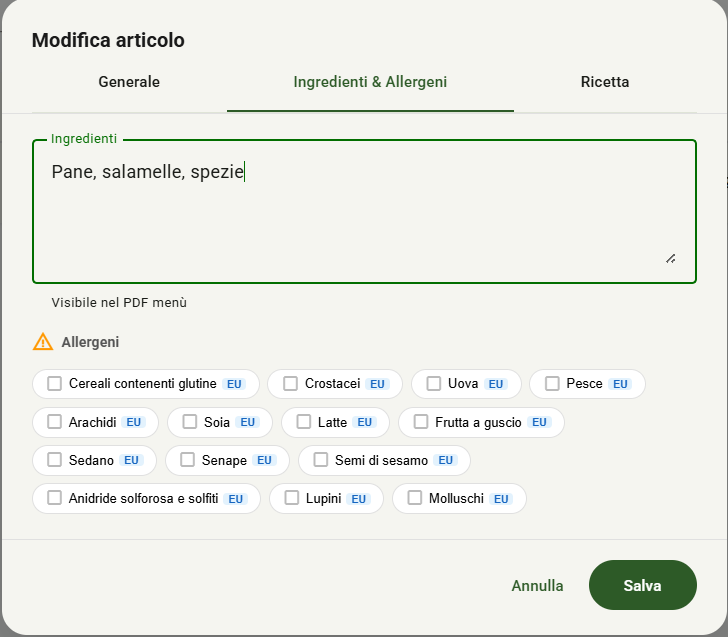The image size is (728, 637).
Task: Tick the Uova allergen checkbox
Action: 434,384
